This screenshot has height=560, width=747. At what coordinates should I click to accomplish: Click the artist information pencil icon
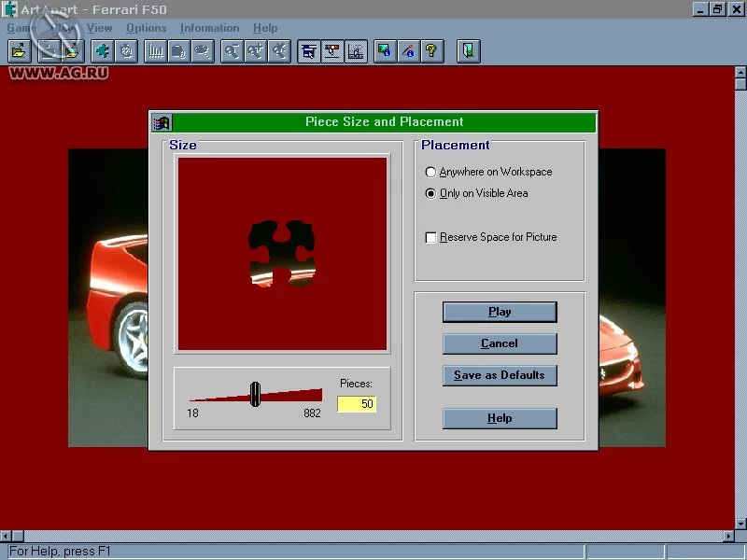coord(408,51)
